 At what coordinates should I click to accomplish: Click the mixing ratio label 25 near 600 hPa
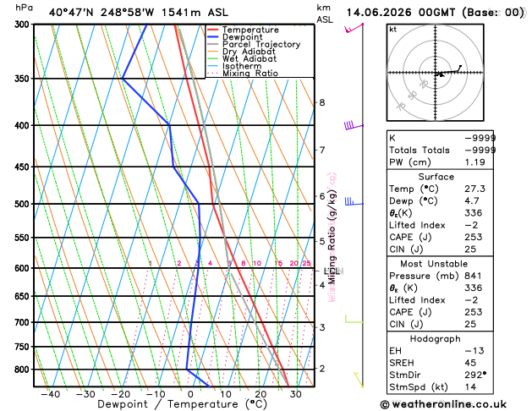(x=307, y=263)
